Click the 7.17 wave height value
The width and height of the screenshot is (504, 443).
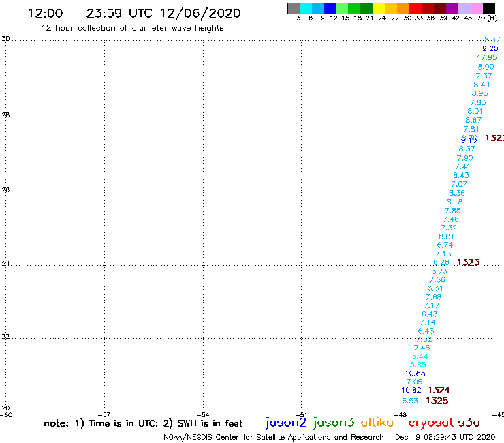click(431, 305)
